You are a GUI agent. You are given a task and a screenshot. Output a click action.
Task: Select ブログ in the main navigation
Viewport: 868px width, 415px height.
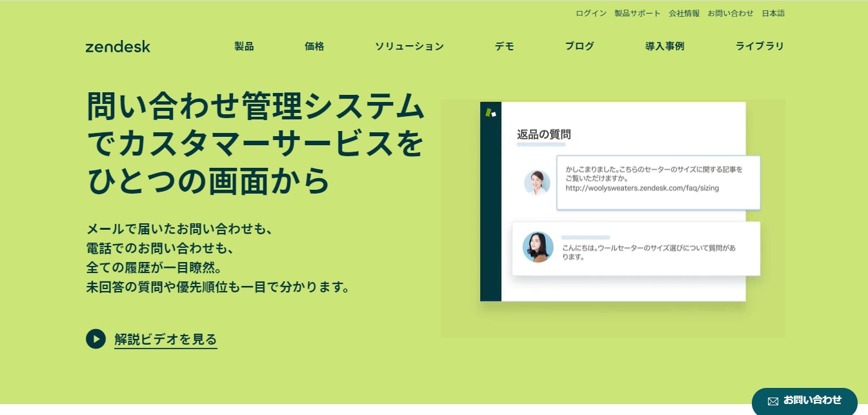pos(579,46)
